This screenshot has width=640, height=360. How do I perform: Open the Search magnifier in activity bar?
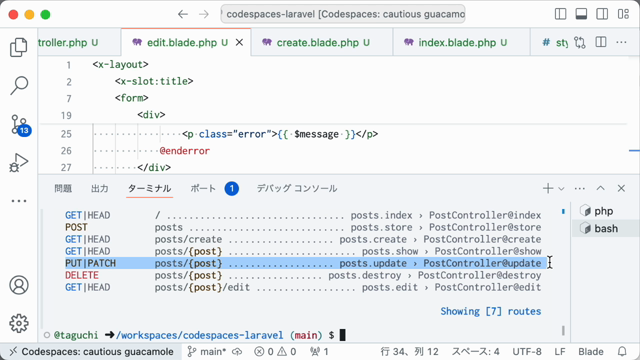(x=19, y=86)
